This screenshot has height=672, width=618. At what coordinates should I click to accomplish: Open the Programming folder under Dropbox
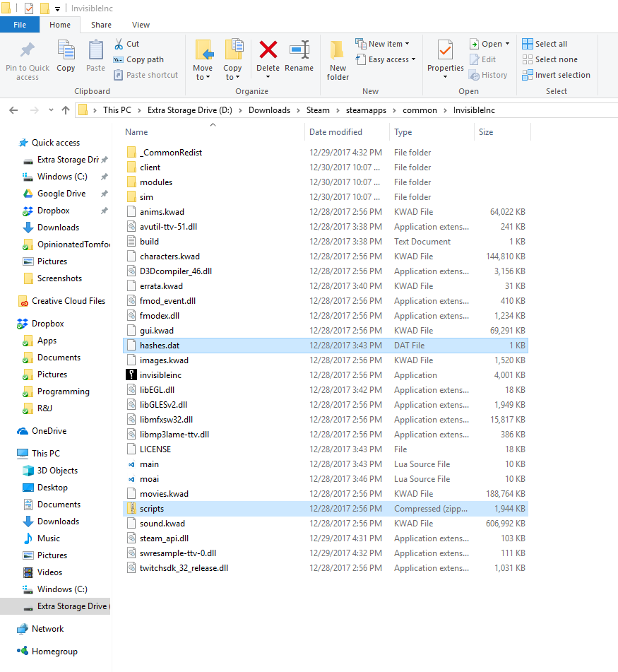pyautogui.click(x=64, y=391)
